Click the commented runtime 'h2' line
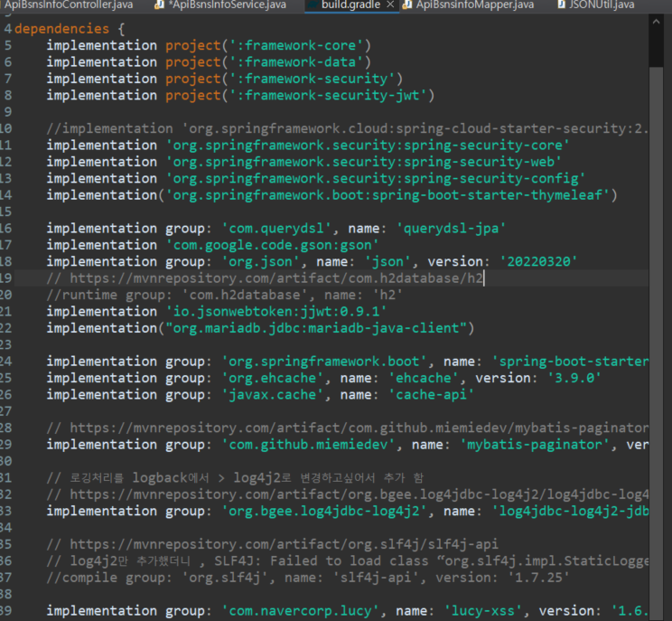Image resolution: width=672 pixels, height=621 pixels. click(x=225, y=295)
